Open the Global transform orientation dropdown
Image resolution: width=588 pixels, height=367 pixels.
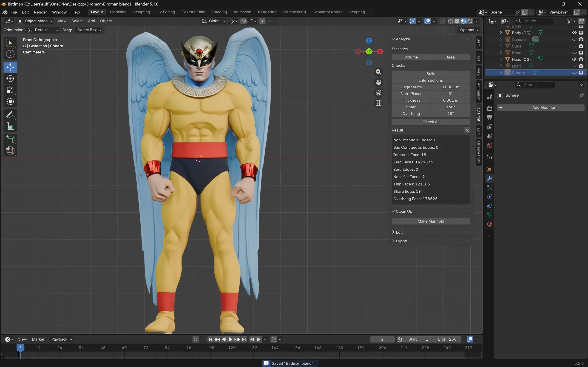(x=213, y=21)
